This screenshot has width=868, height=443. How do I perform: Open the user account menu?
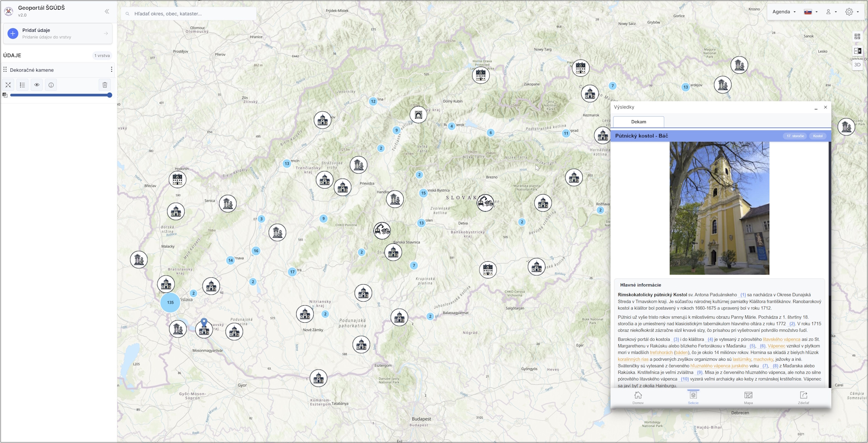click(x=831, y=12)
